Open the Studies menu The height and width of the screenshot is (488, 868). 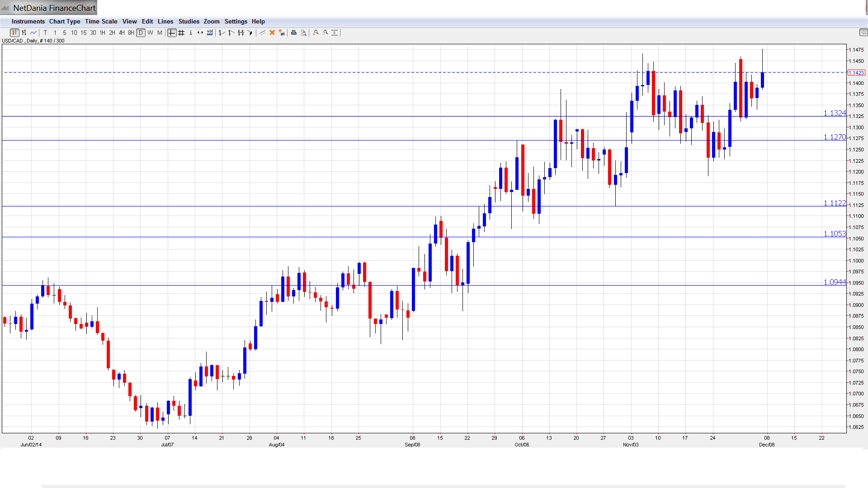(x=189, y=21)
